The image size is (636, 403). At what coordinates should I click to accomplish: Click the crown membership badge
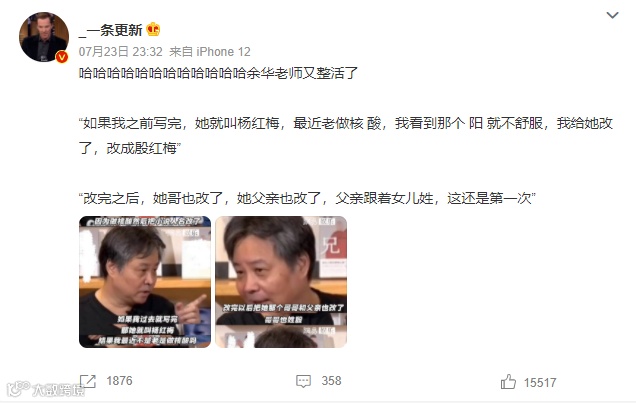tap(153, 29)
